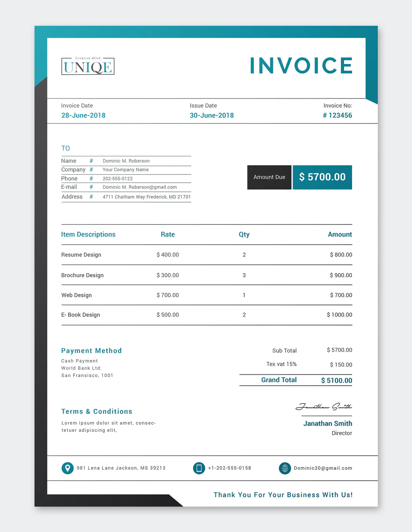This screenshot has width=412, height=532.
Task: Click the location pin icon in footer
Action: (x=68, y=468)
